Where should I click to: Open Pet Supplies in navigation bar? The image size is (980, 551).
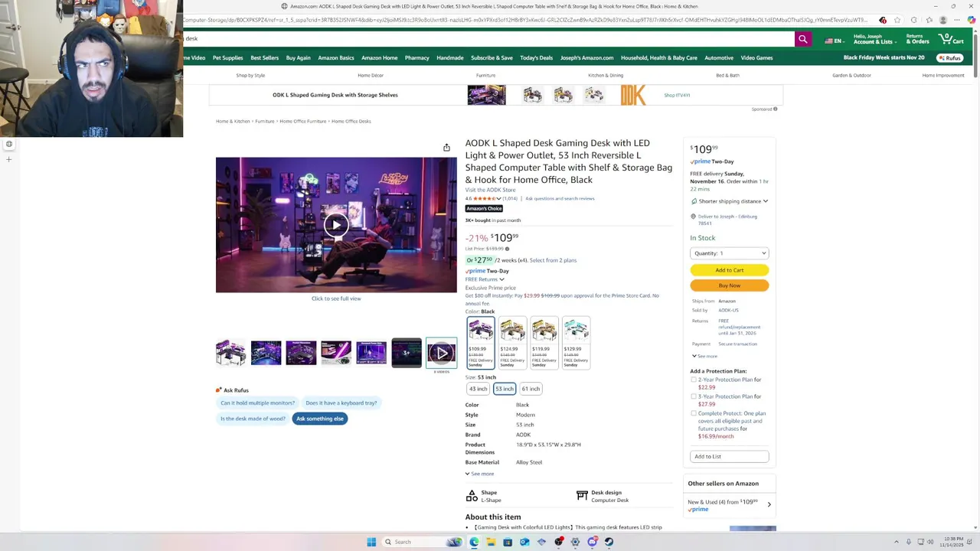point(227,58)
